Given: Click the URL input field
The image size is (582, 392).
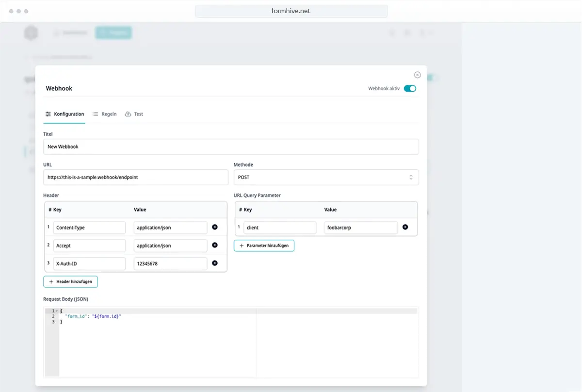Looking at the screenshot, I should point(135,177).
